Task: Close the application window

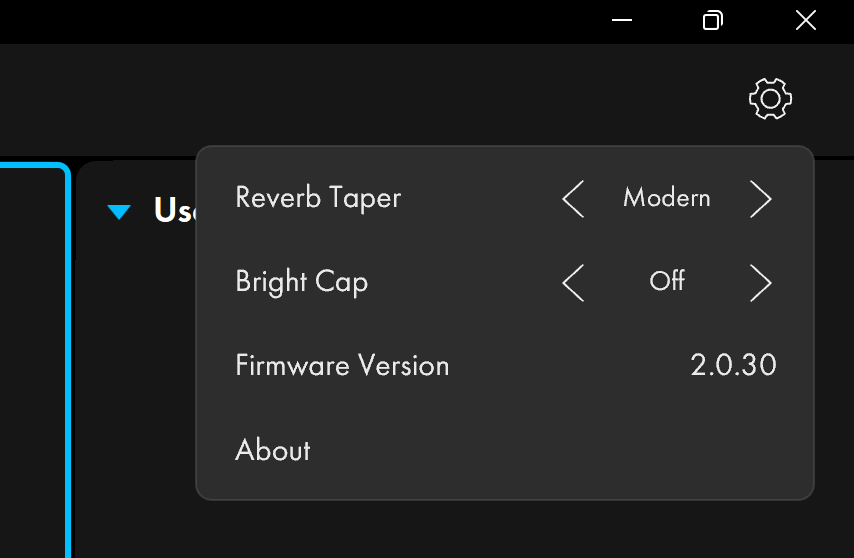Action: (x=806, y=21)
